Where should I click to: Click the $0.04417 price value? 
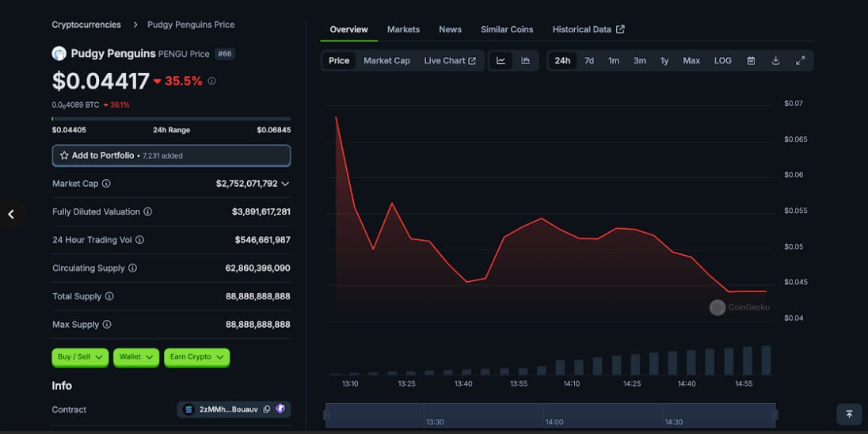click(x=101, y=81)
